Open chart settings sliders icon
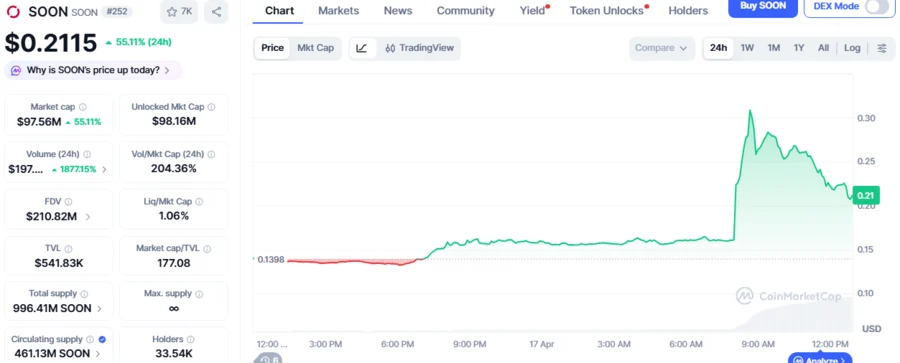900x363 pixels. 882,48
